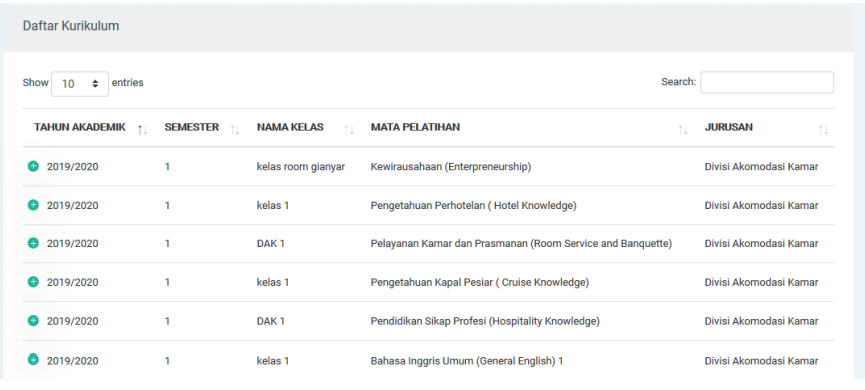Sort by Tahun Akademik arrows icon

point(143,130)
